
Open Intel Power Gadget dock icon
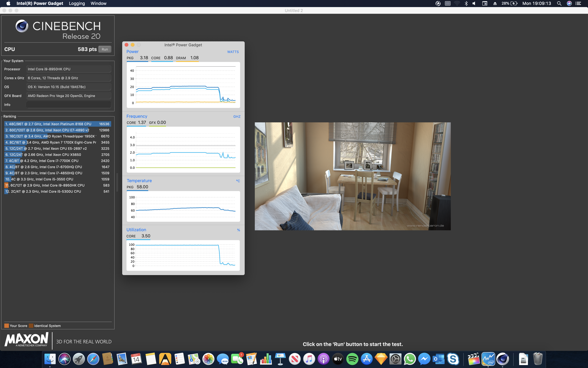click(x=488, y=359)
